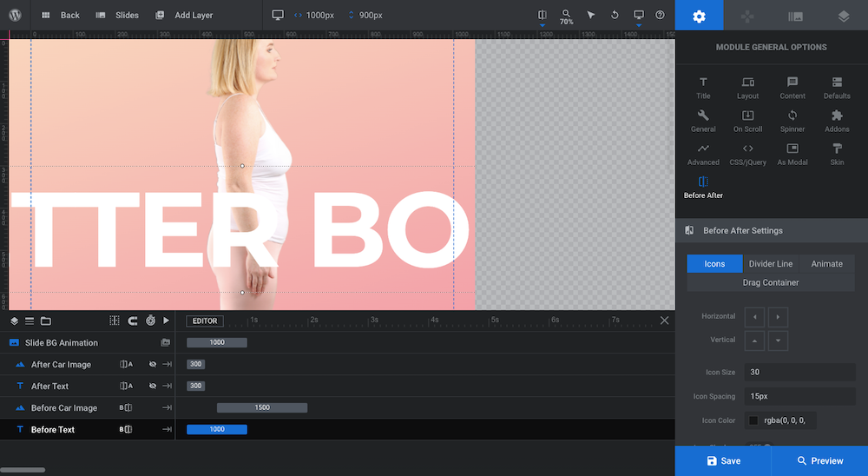Switch to the Animate tab
Screen dimensions: 868x476
826,264
